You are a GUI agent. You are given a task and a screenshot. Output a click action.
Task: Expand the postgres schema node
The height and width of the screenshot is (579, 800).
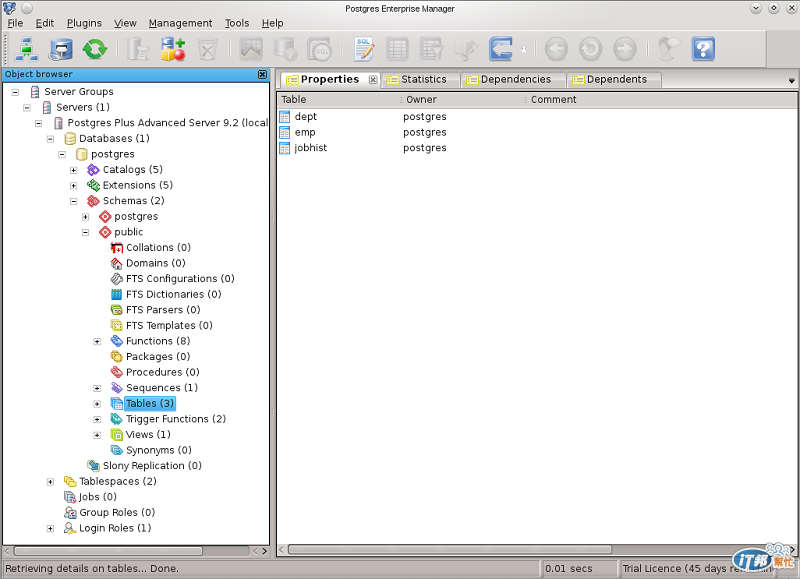point(85,217)
